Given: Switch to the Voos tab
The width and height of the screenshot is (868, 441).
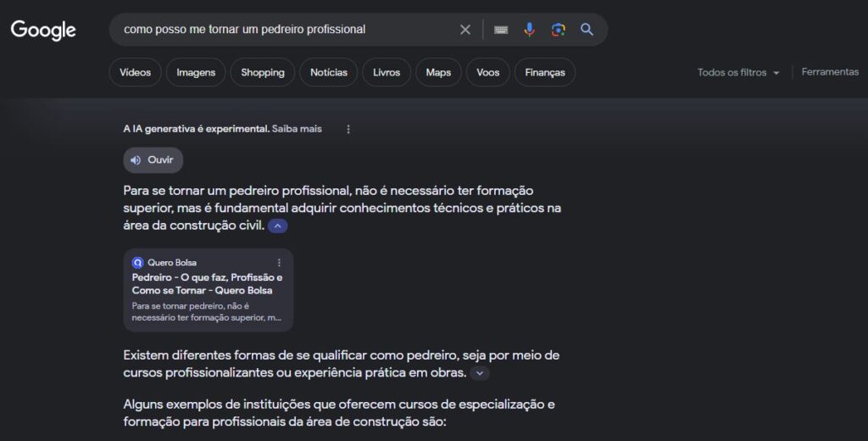Looking at the screenshot, I should [x=487, y=73].
